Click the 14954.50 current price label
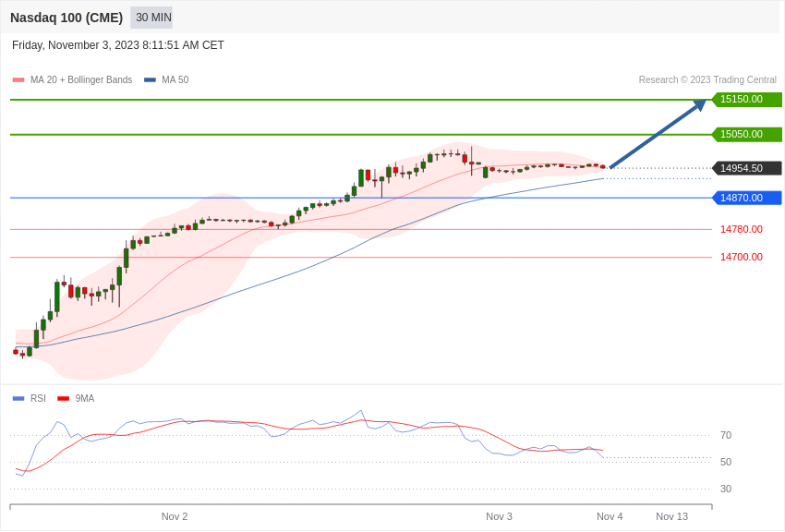This screenshot has width=785, height=532. 747,168
